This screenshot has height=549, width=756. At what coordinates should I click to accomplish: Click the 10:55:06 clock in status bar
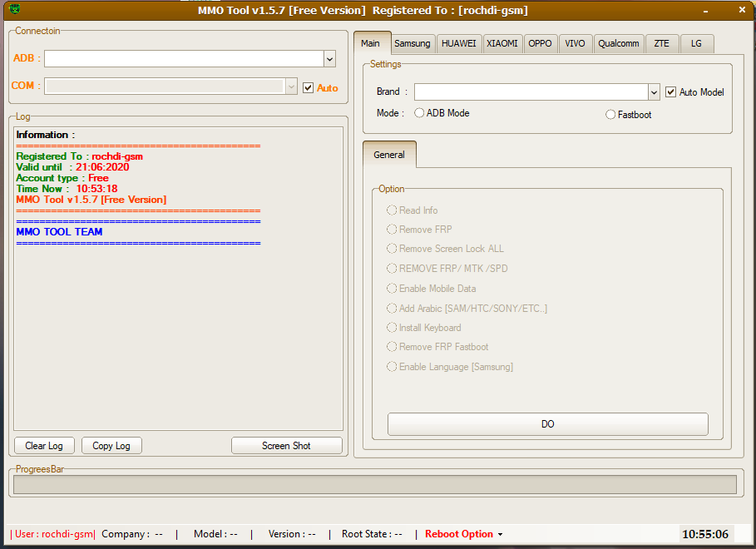point(705,534)
